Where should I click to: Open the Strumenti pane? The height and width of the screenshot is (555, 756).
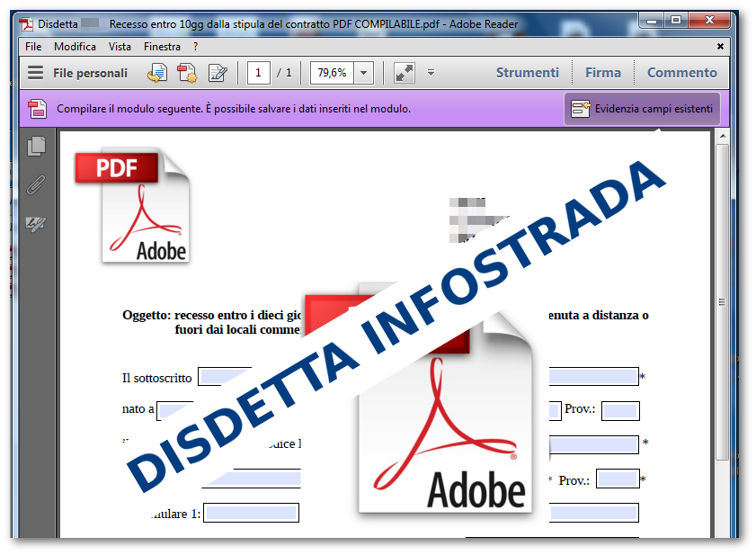(528, 72)
